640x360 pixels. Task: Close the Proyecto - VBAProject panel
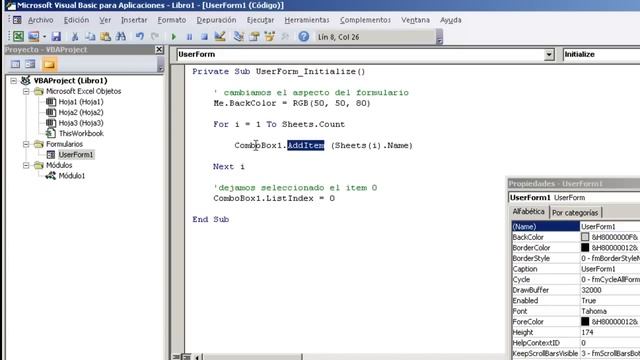[x=159, y=49]
